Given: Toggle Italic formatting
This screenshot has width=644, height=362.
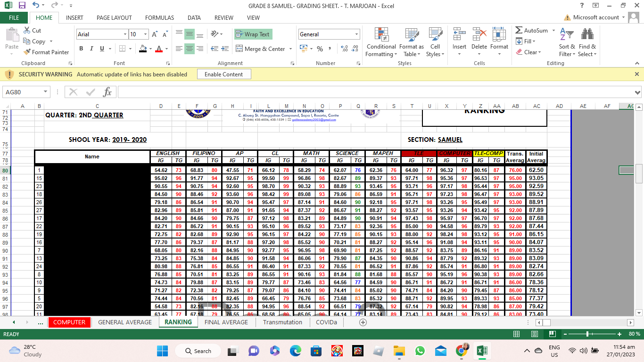Looking at the screenshot, I should point(92,49).
